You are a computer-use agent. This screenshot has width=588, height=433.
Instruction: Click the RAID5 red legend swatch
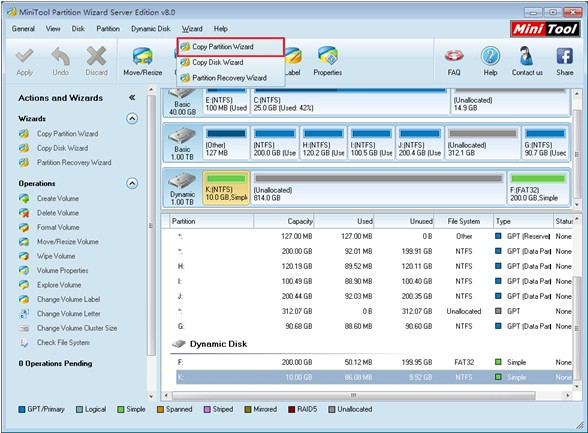pyautogui.click(x=291, y=409)
